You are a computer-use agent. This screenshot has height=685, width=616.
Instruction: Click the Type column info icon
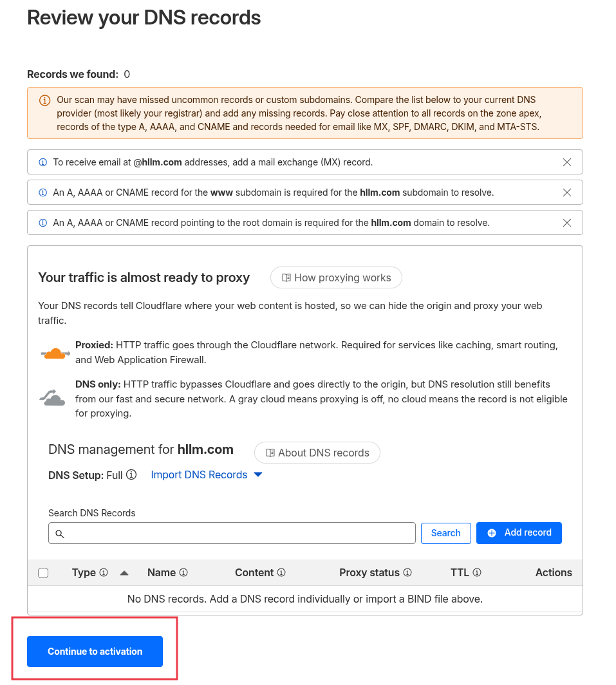point(104,572)
